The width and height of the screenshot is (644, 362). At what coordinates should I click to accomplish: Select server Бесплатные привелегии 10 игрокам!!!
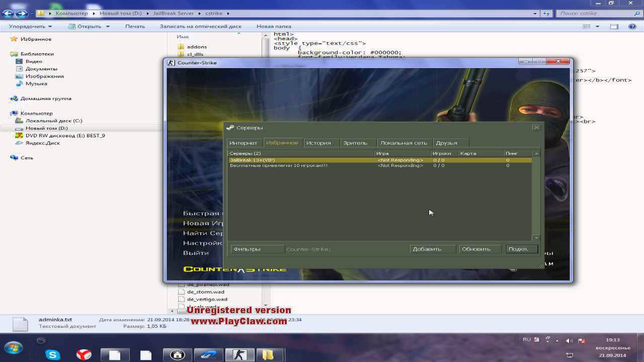380,165
